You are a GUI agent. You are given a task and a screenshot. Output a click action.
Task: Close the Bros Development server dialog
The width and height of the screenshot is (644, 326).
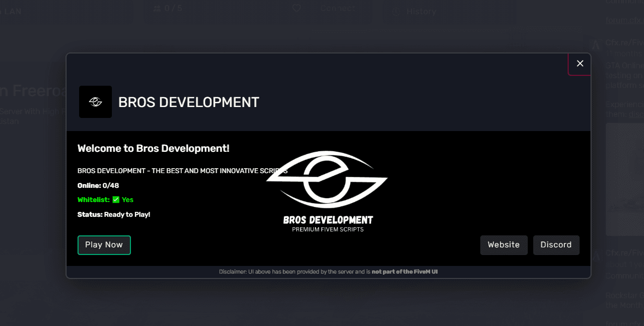tap(580, 63)
